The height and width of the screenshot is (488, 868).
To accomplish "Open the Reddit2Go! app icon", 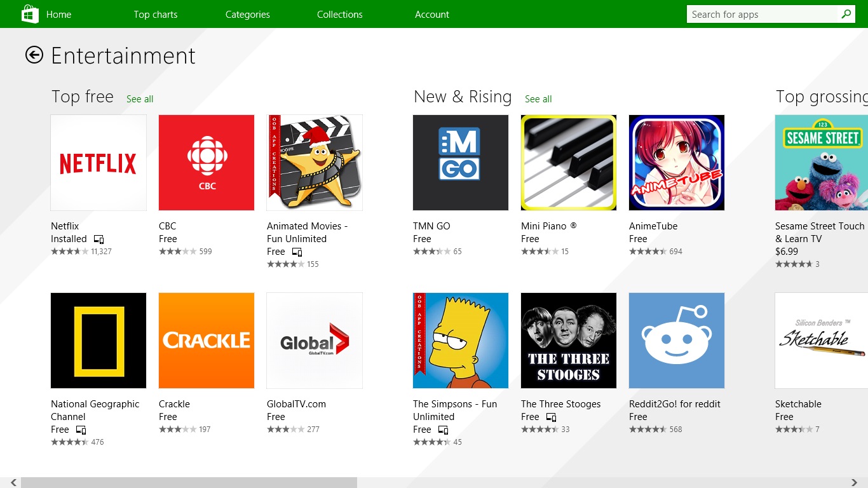I will 677,341.
